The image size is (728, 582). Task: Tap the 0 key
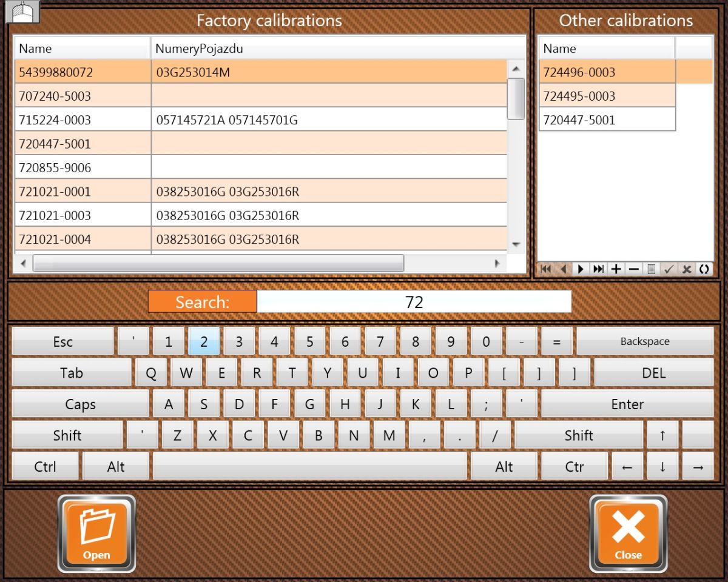pyautogui.click(x=486, y=341)
